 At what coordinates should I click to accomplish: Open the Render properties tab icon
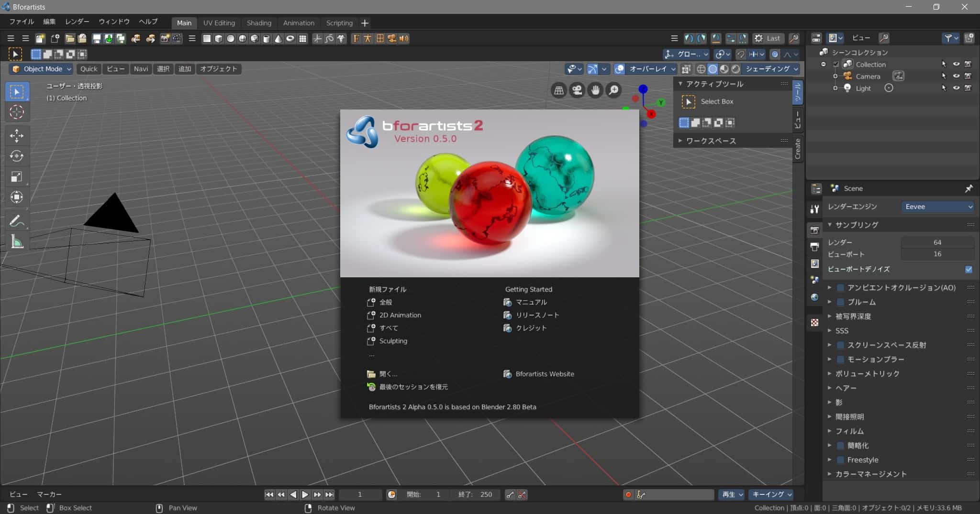814,230
